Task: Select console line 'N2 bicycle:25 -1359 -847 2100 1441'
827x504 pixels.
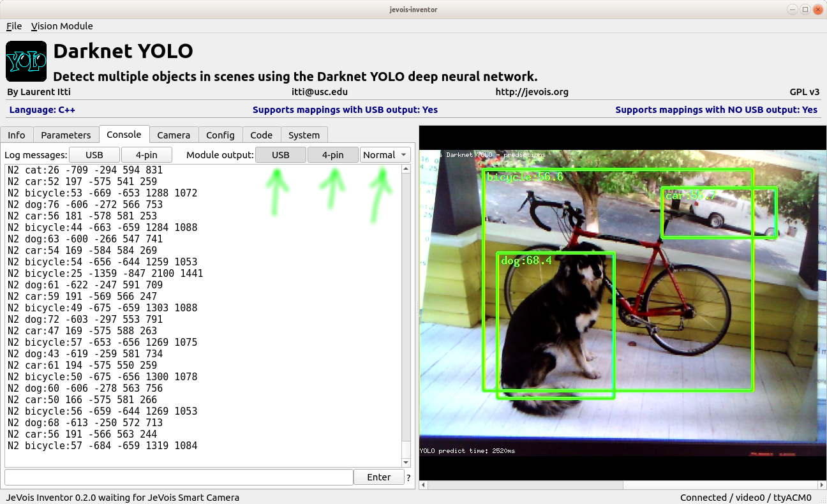Action: pyautogui.click(x=105, y=274)
